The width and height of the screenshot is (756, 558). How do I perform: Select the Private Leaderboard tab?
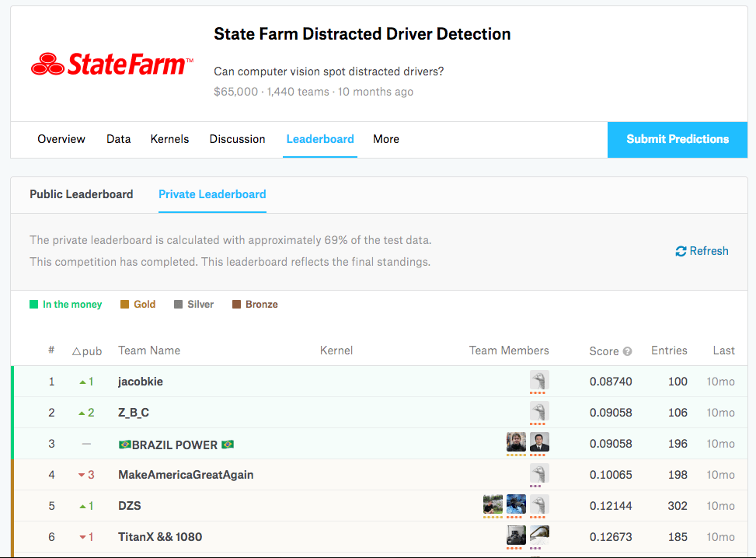click(x=212, y=194)
